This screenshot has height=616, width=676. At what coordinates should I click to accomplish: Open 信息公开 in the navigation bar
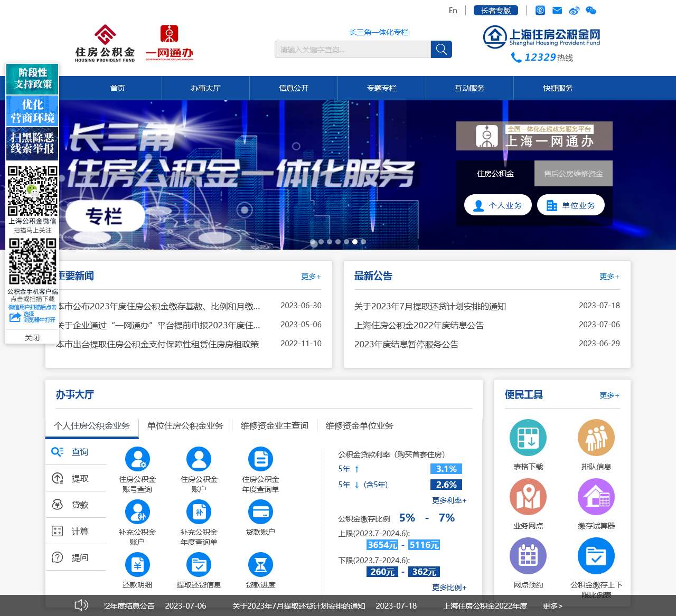pos(293,88)
